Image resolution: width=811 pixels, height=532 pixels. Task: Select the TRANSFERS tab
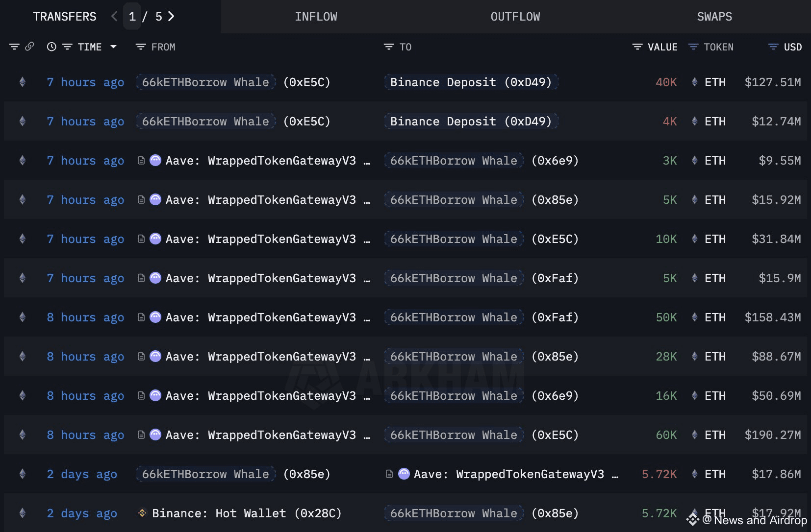click(65, 17)
